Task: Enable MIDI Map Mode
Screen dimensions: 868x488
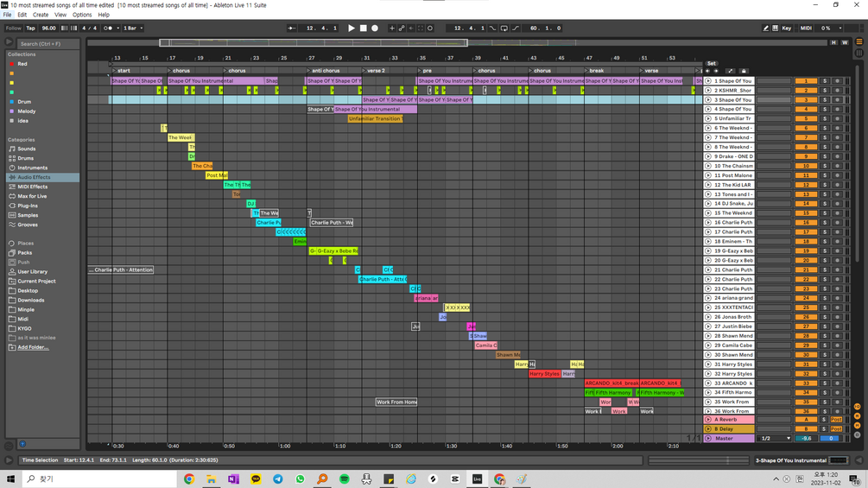Action: pyautogui.click(x=806, y=28)
